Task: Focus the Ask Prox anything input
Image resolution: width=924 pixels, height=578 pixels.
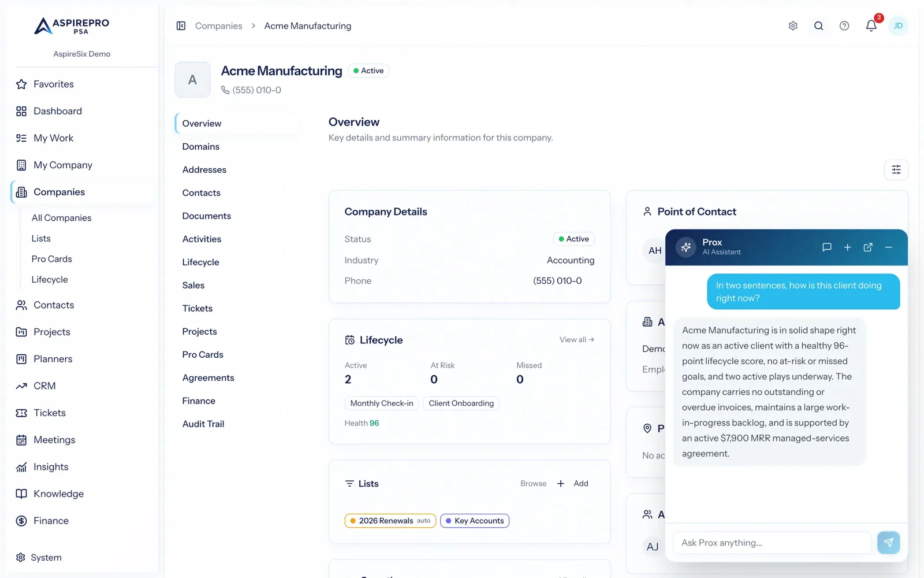Action: tap(772, 543)
